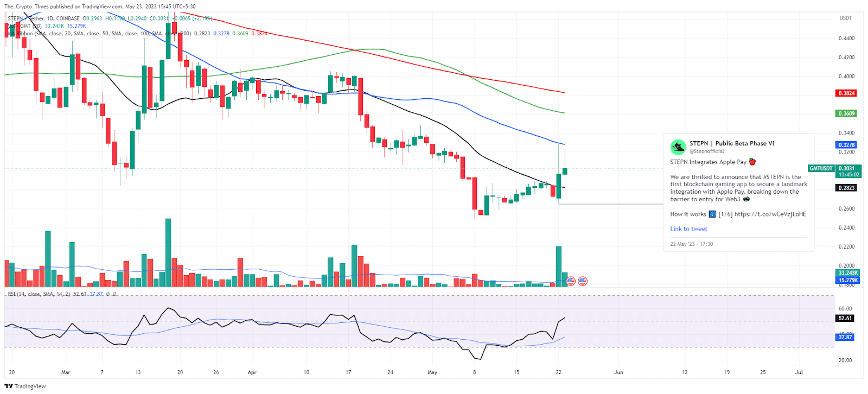Click the USDT currency label on price axis
The height and width of the screenshot is (394, 868).
click(846, 18)
